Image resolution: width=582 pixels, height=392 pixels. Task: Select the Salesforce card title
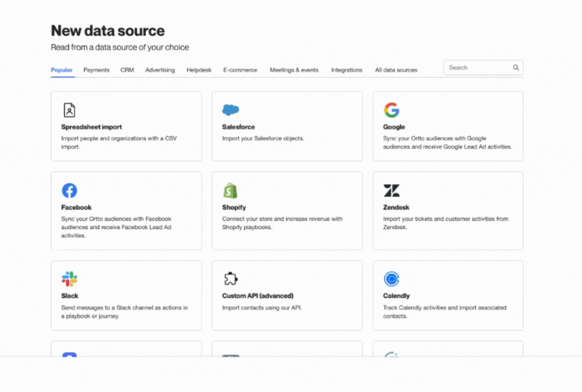[x=239, y=127]
